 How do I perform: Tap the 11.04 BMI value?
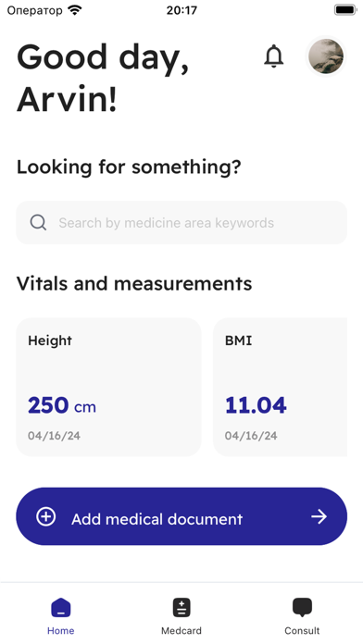point(256,405)
